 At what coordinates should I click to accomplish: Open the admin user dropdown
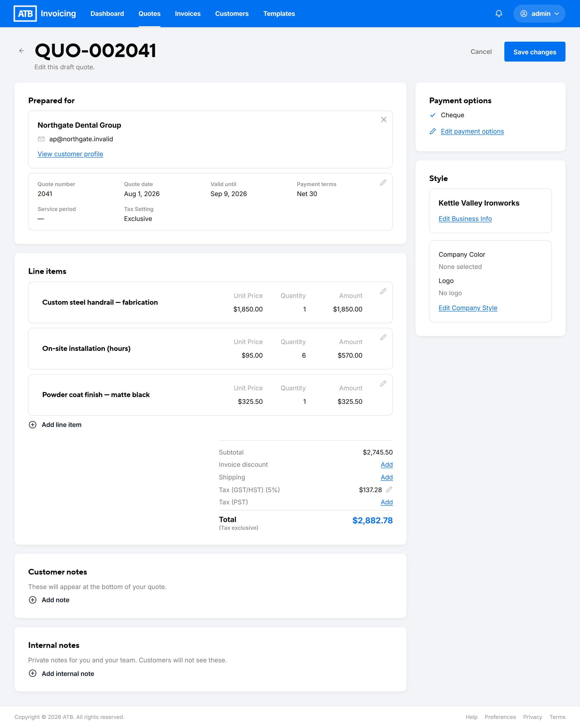[539, 14]
